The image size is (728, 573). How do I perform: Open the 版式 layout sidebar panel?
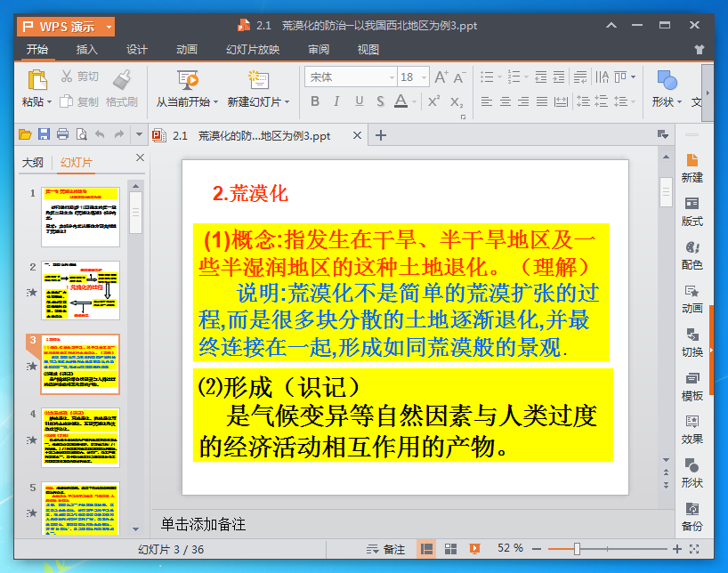click(x=692, y=212)
